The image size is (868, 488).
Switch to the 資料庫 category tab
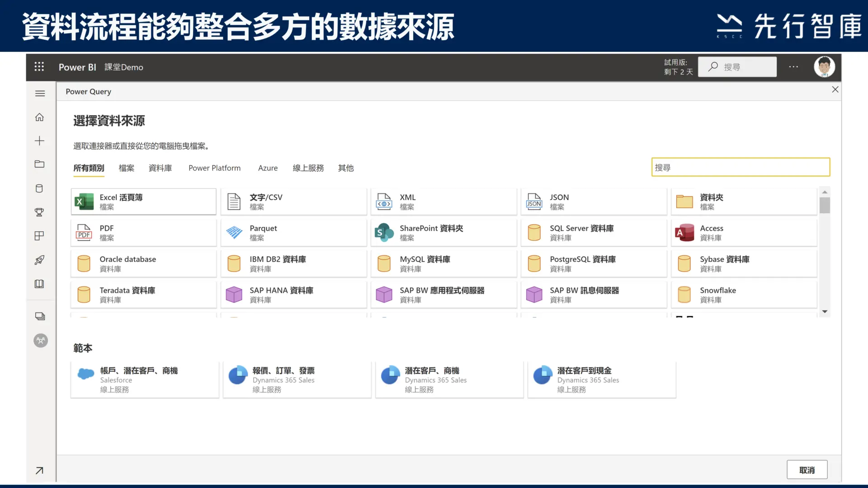pos(160,168)
